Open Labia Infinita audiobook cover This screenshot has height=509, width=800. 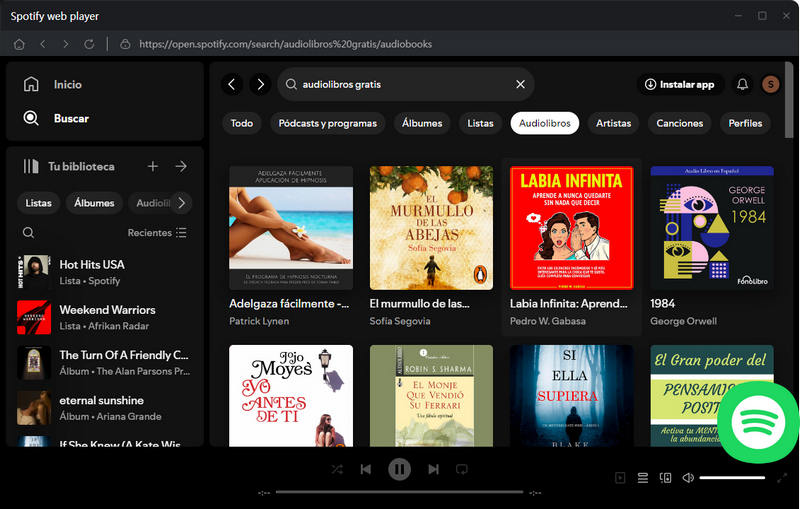[x=571, y=228]
